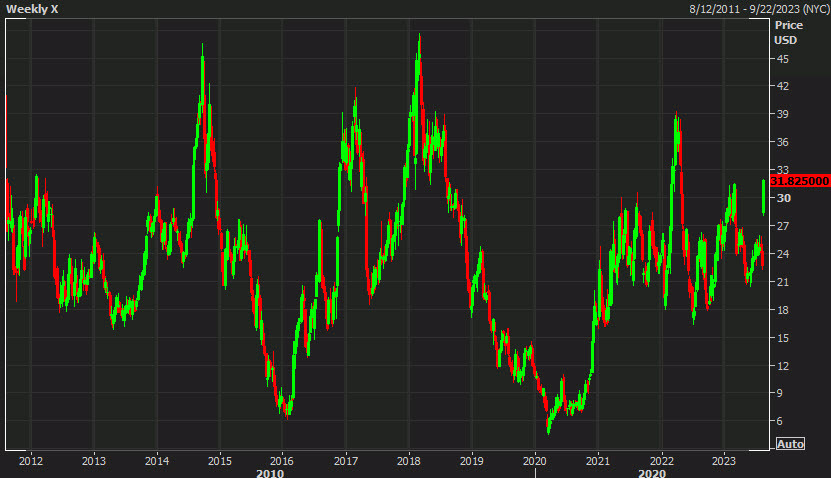The image size is (831, 478).
Task: Click the 15 price axis value
Action: (x=783, y=338)
